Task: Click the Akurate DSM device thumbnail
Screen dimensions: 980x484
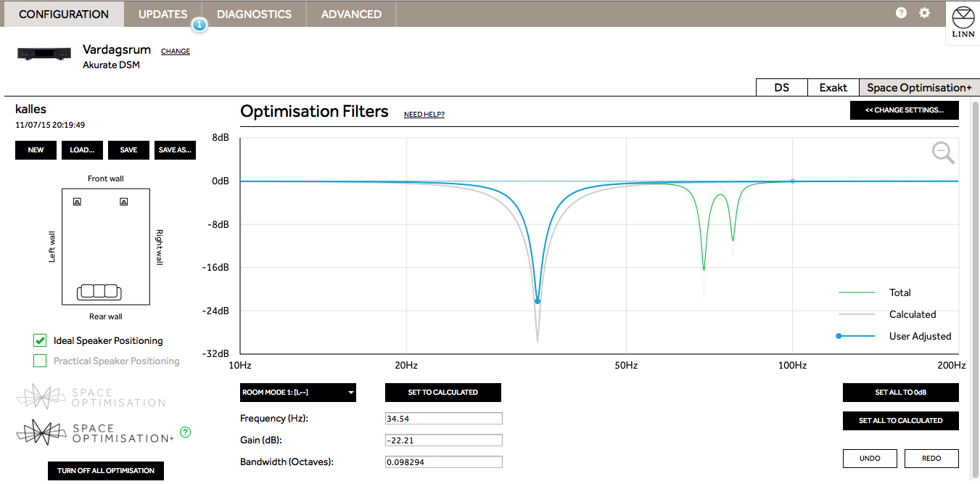Action: [x=43, y=54]
